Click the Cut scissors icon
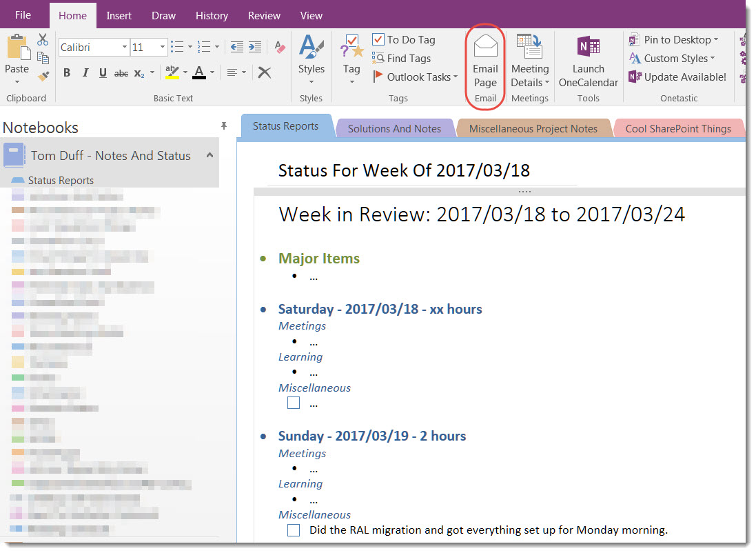This screenshot has width=756, height=553. [43, 40]
